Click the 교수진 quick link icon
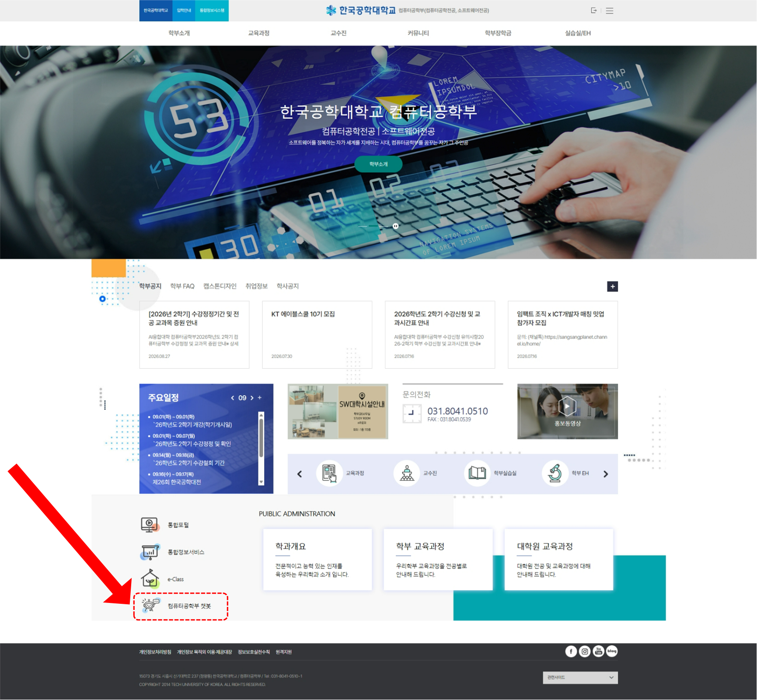757x700 pixels. tap(407, 473)
